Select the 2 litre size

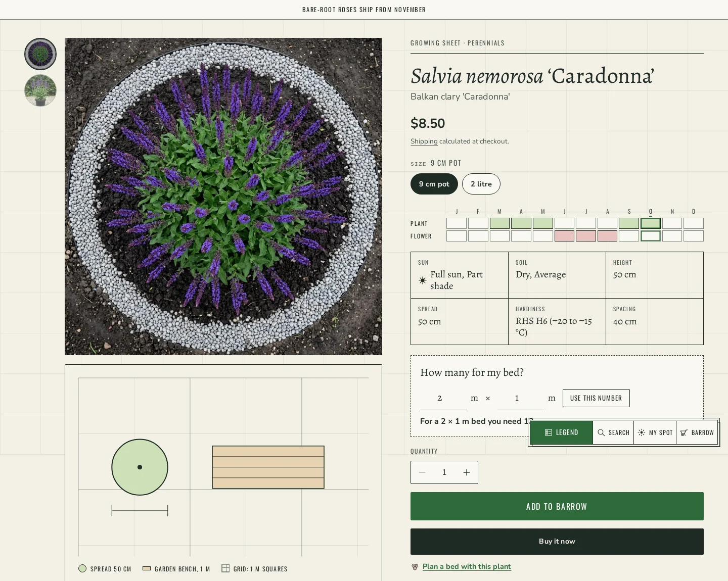pos(481,184)
